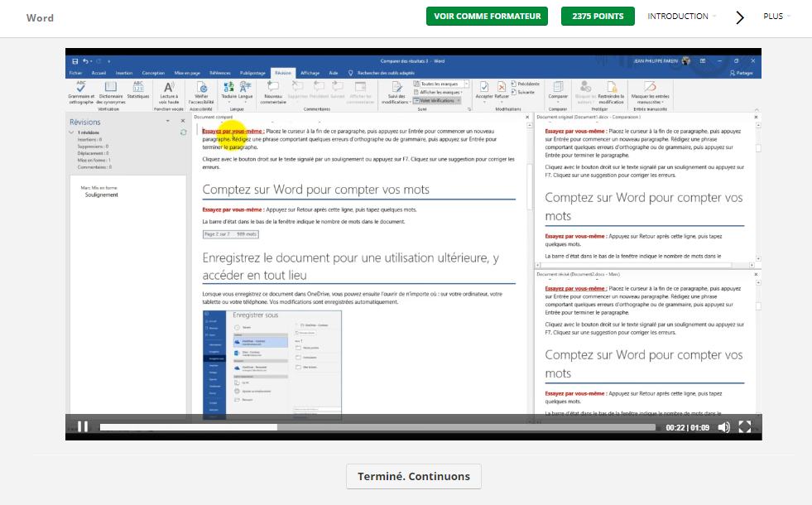
Task: Collapse the Word ribbon
Action: [756, 109]
